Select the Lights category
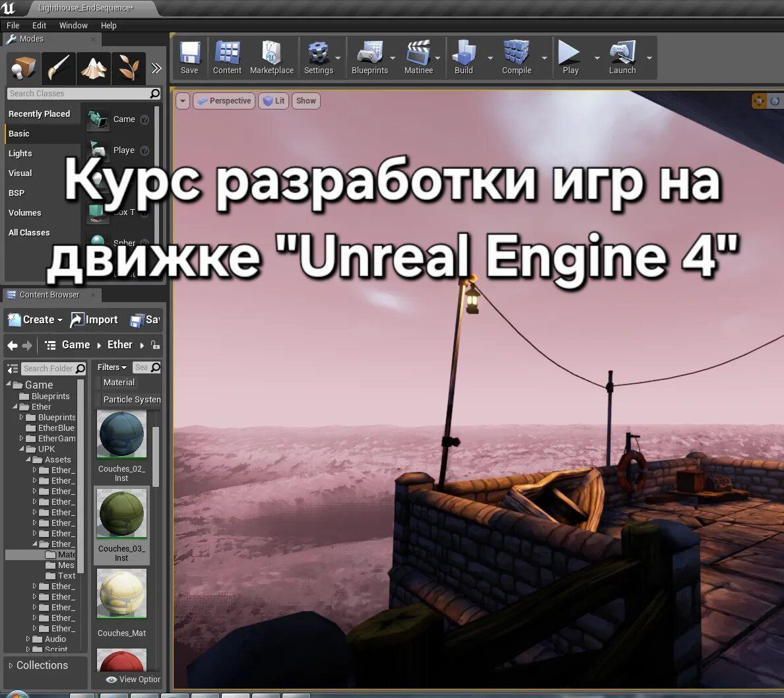This screenshot has width=784, height=698. (20, 154)
